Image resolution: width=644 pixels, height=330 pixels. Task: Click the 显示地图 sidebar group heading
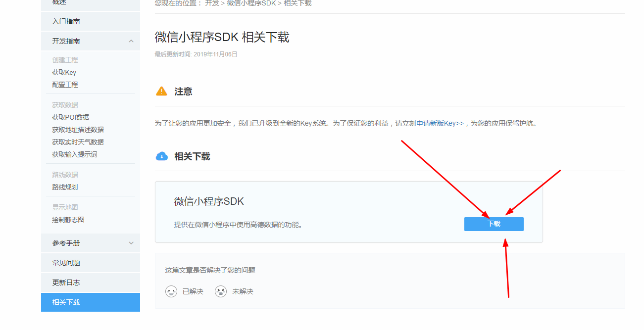click(x=65, y=207)
